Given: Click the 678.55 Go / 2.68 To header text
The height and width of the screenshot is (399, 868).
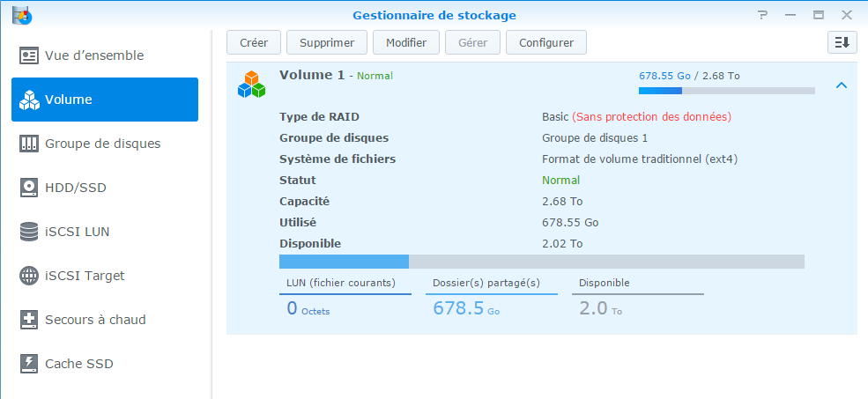Looking at the screenshot, I should click(689, 76).
